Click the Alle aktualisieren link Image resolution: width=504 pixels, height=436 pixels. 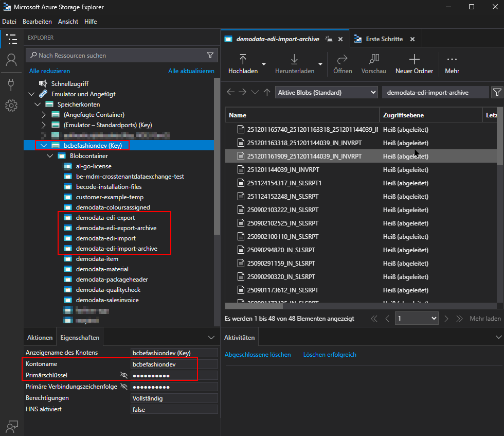191,71
